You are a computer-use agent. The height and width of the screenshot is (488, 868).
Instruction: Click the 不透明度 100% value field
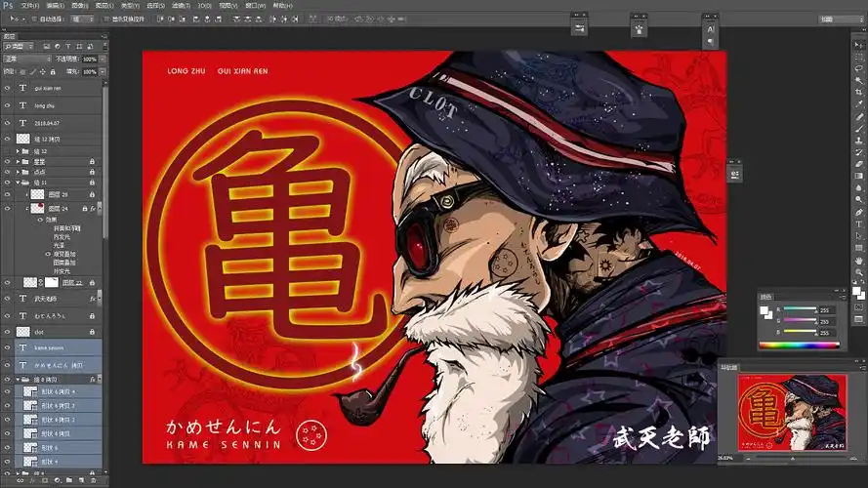[x=90, y=59]
